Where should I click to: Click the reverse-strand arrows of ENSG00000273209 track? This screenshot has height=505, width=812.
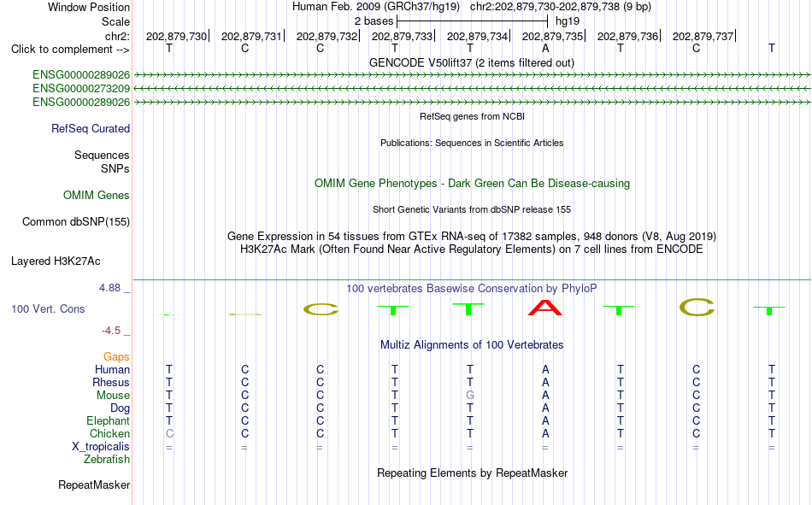coord(472,89)
